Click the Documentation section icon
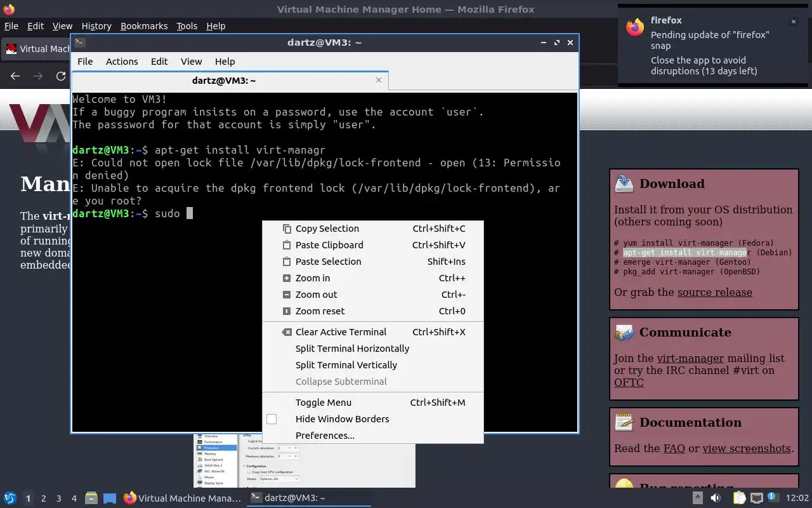This screenshot has width=812, height=508. click(624, 422)
